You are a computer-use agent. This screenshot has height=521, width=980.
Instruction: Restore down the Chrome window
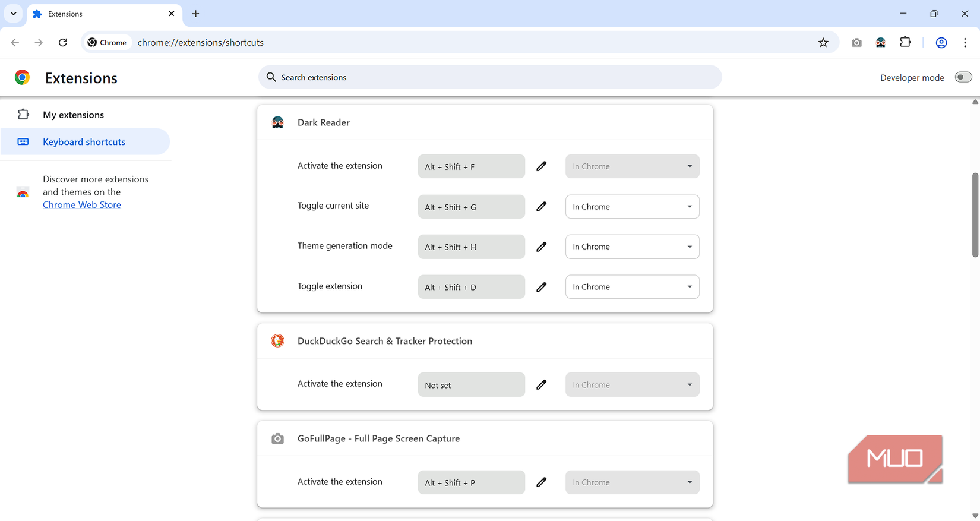point(934,14)
